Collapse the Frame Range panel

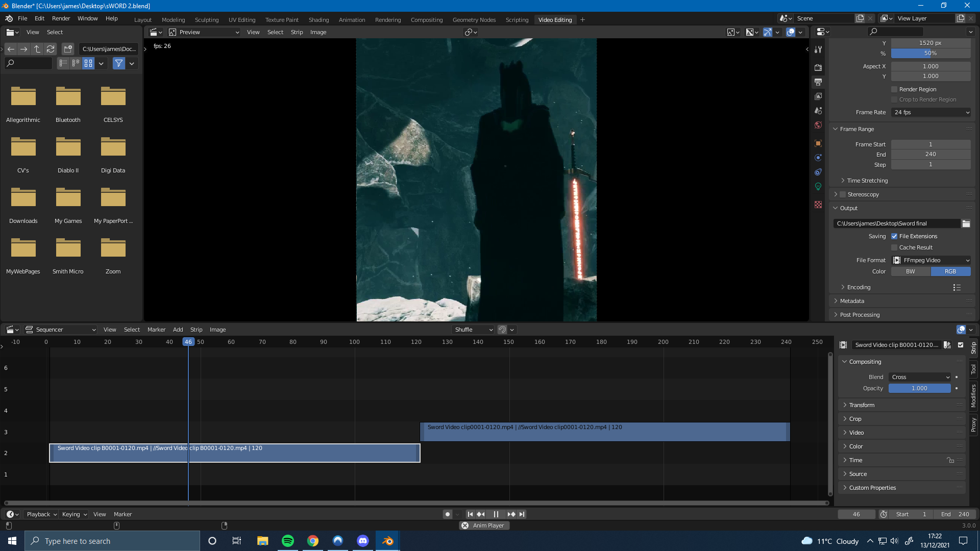[857, 129]
